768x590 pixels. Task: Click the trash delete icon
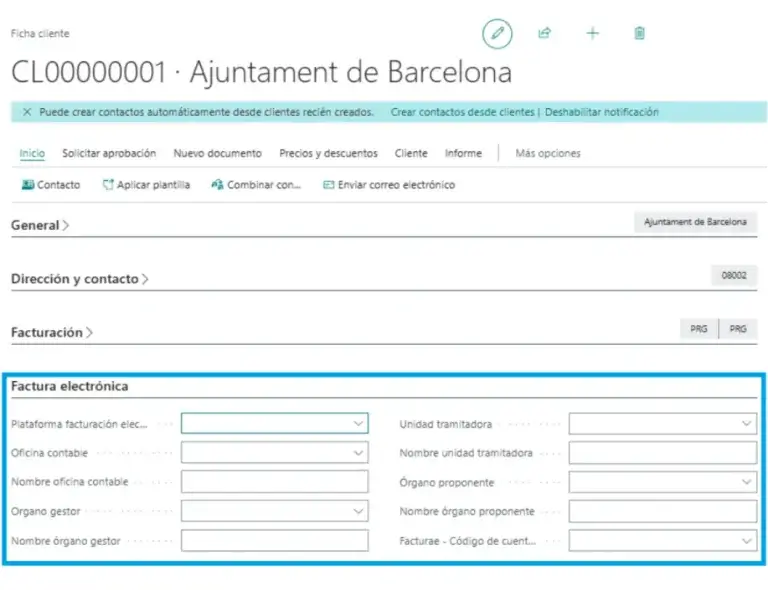tap(640, 33)
